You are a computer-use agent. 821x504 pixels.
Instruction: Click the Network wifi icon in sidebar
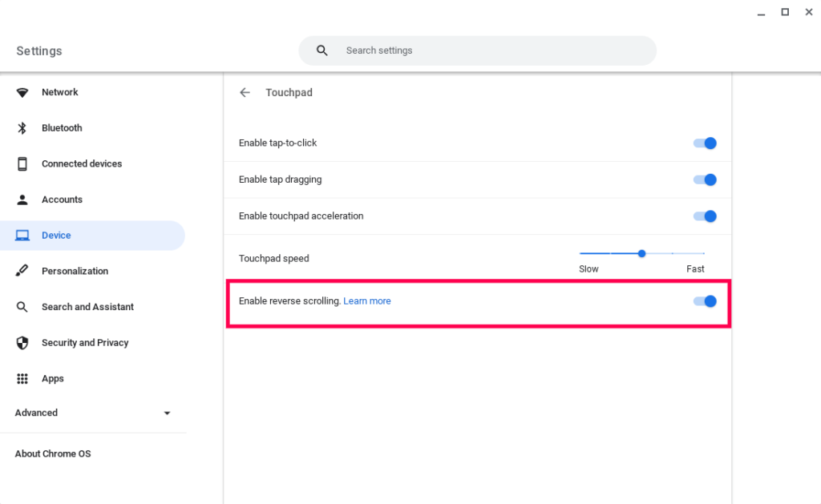click(22, 93)
